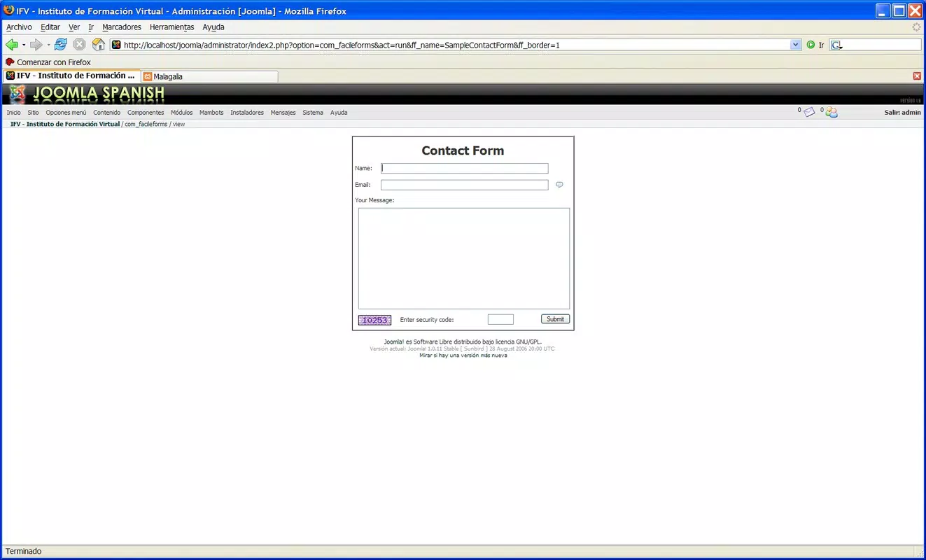Screen dimensions: 926x560
Task: Reload the page with the refresh icon
Action: (x=61, y=45)
